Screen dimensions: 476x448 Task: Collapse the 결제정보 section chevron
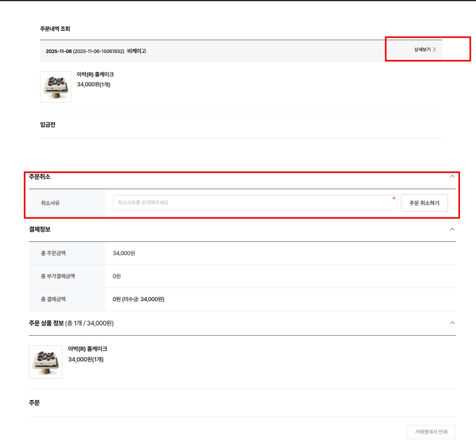pyautogui.click(x=452, y=229)
